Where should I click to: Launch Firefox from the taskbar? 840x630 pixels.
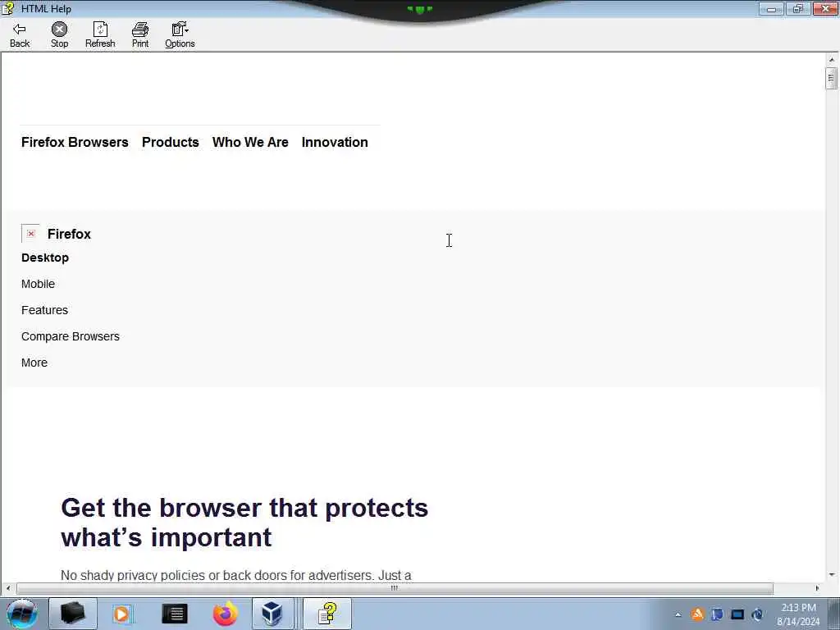pos(225,614)
